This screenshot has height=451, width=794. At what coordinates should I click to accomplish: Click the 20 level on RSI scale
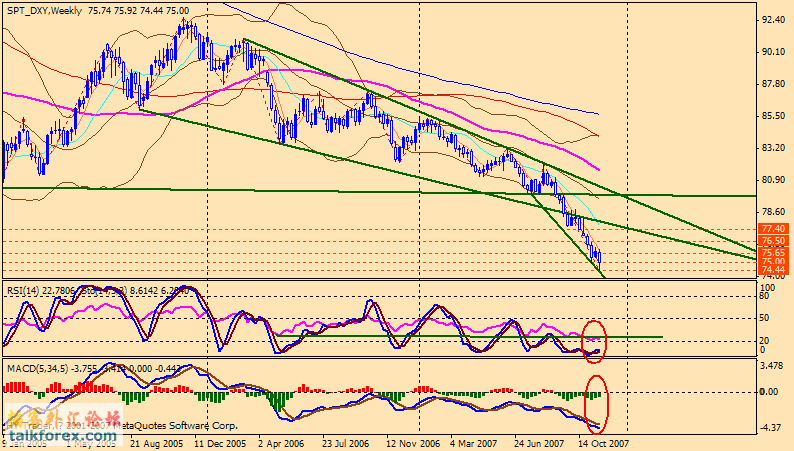point(765,341)
